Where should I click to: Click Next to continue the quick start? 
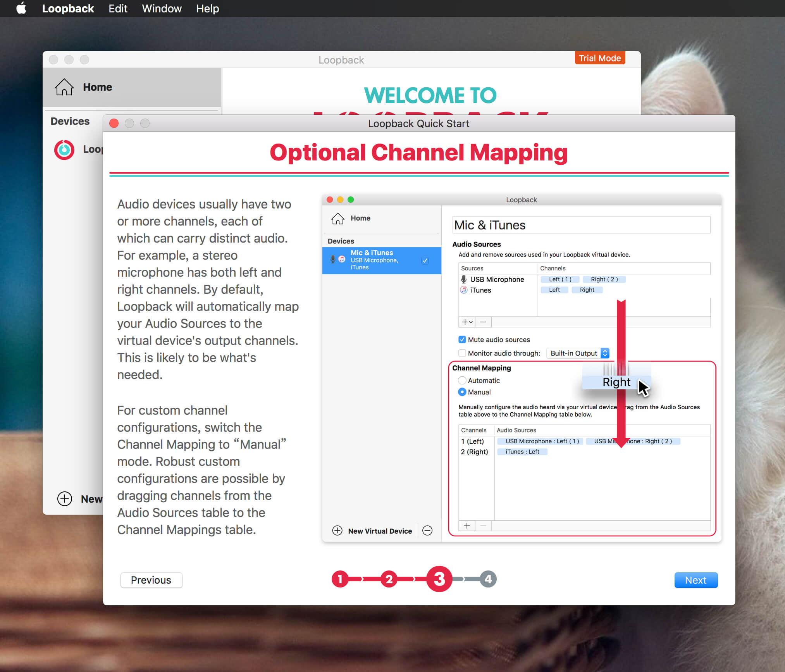click(696, 580)
